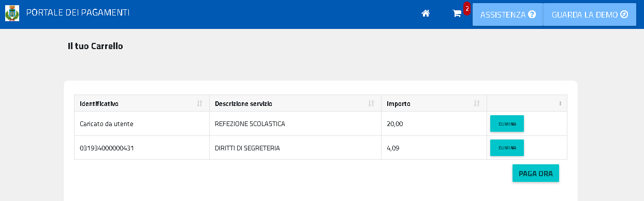Image resolution: width=644 pixels, height=201 pixels.
Task: Open the home icon in header
Action: pos(426,14)
